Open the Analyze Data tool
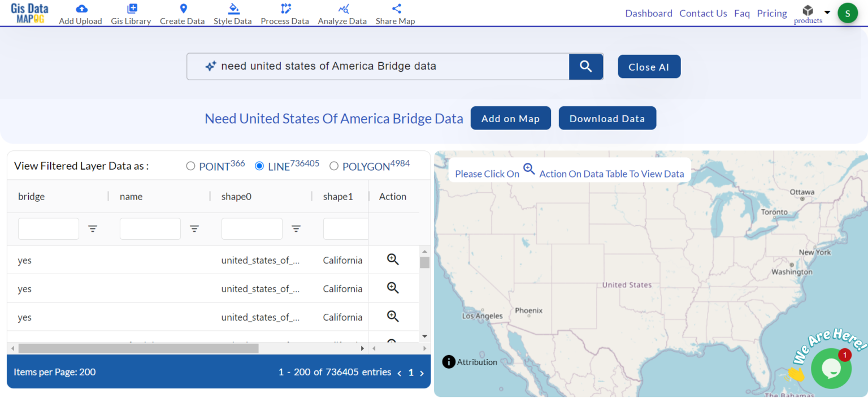 (x=342, y=14)
